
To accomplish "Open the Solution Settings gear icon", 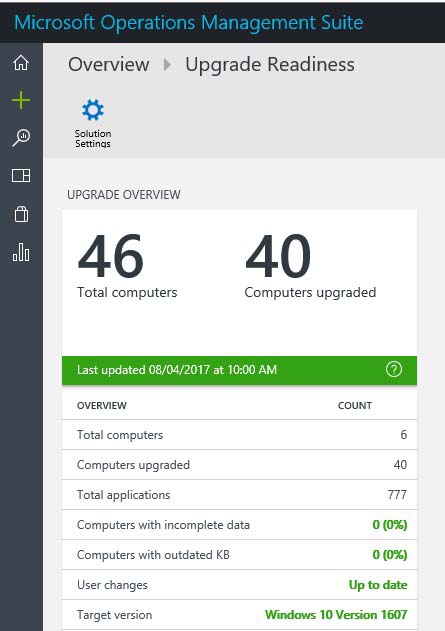I will tap(93, 110).
